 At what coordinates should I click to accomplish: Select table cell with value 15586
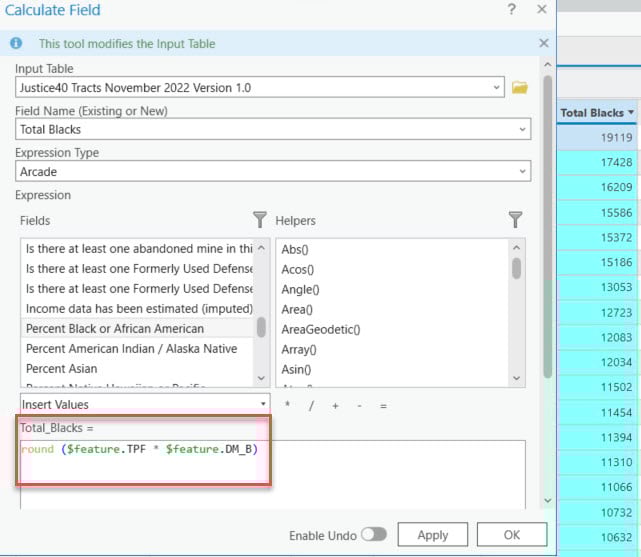[x=597, y=213]
